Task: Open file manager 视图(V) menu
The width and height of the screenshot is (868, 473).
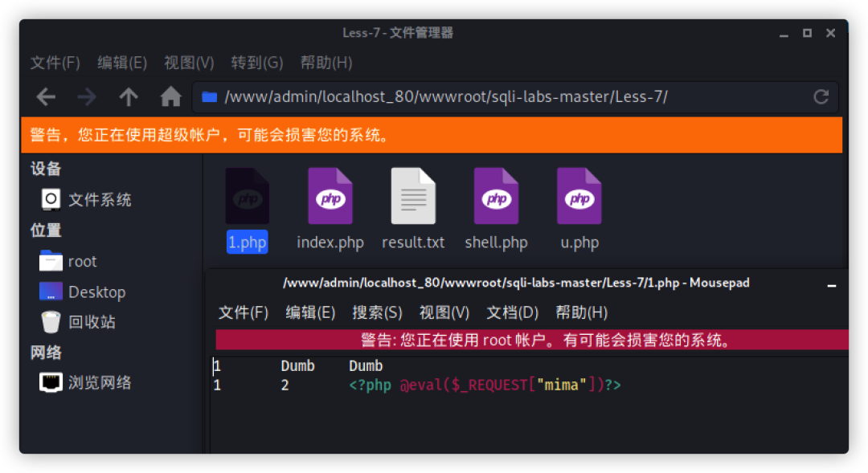Action: click(189, 63)
